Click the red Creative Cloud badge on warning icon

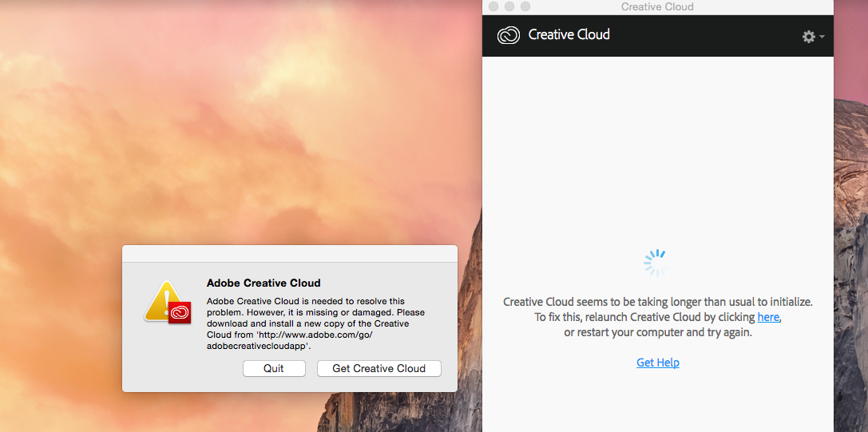pyautogui.click(x=180, y=313)
